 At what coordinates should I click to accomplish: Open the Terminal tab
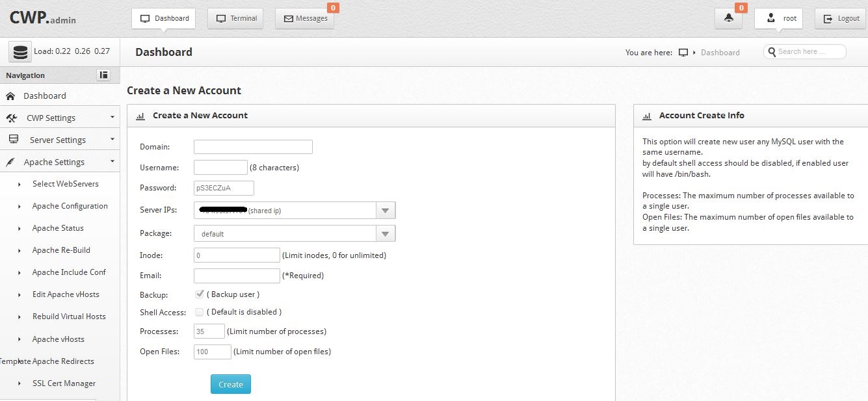click(x=235, y=19)
